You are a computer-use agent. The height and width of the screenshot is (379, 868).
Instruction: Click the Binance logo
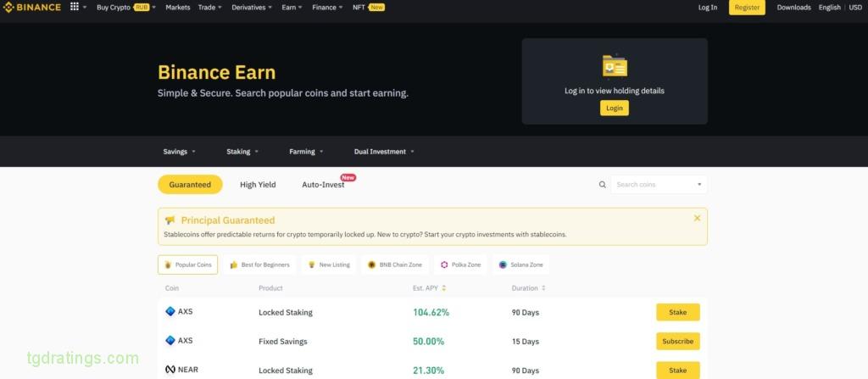32,7
